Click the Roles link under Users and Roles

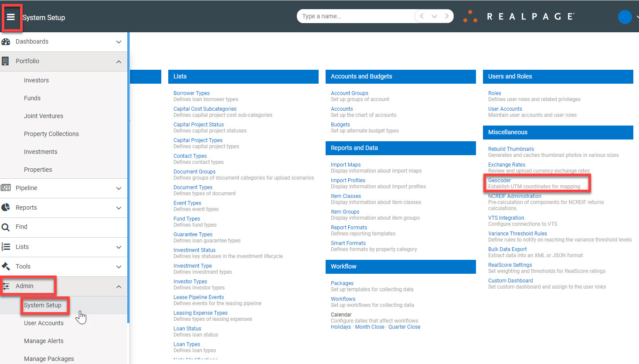coord(494,93)
